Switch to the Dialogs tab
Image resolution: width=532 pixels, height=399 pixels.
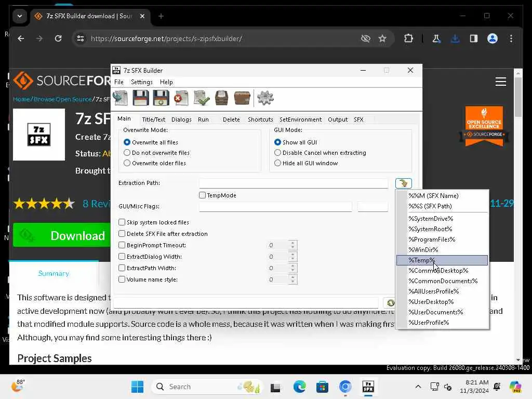pyautogui.click(x=181, y=119)
